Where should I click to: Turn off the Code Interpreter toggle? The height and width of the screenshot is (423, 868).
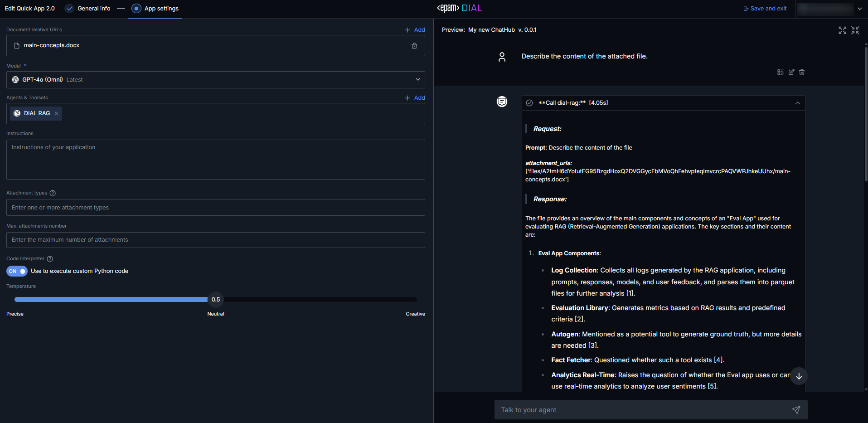[x=17, y=271]
